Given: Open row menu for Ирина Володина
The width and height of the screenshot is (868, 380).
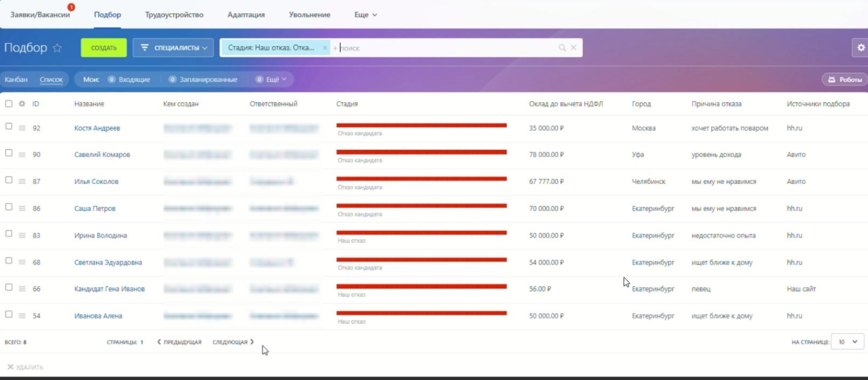Looking at the screenshot, I should pyautogui.click(x=22, y=236).
